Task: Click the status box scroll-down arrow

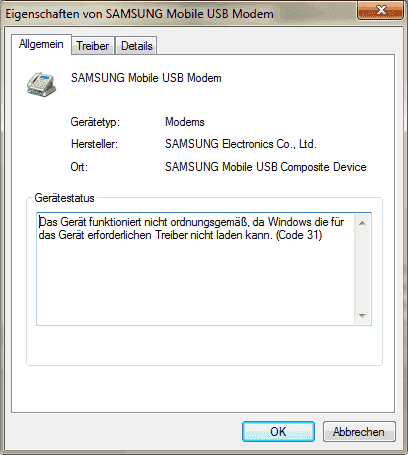Action: (362, 315)
